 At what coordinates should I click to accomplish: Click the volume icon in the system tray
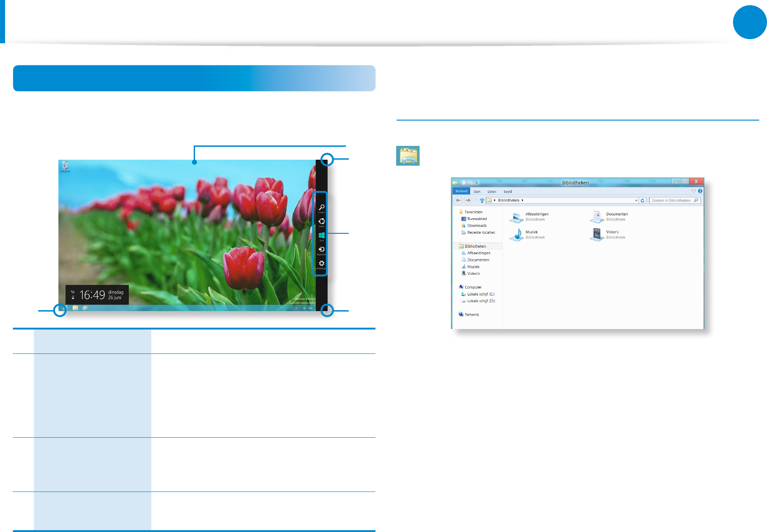tap(305, 308)
